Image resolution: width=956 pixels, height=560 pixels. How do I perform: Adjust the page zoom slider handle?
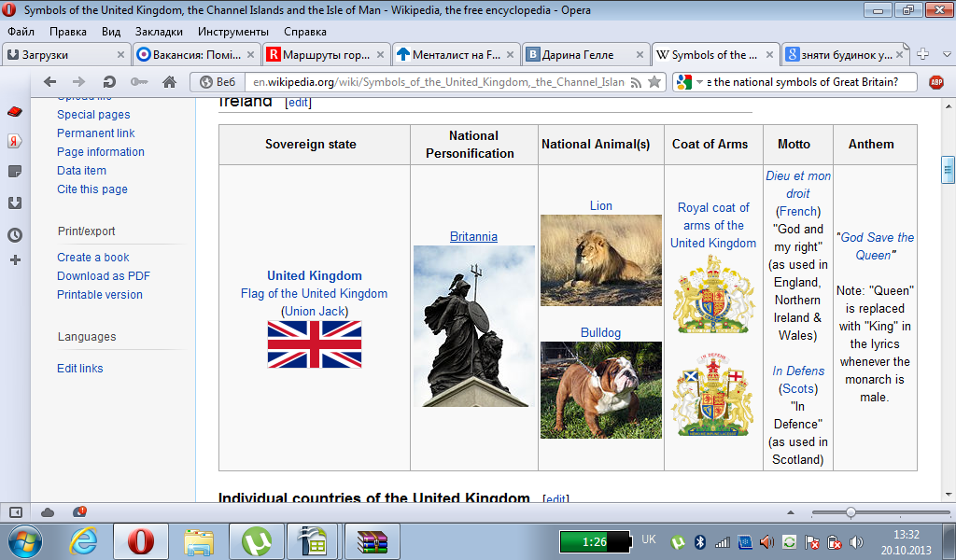point(851,512)
